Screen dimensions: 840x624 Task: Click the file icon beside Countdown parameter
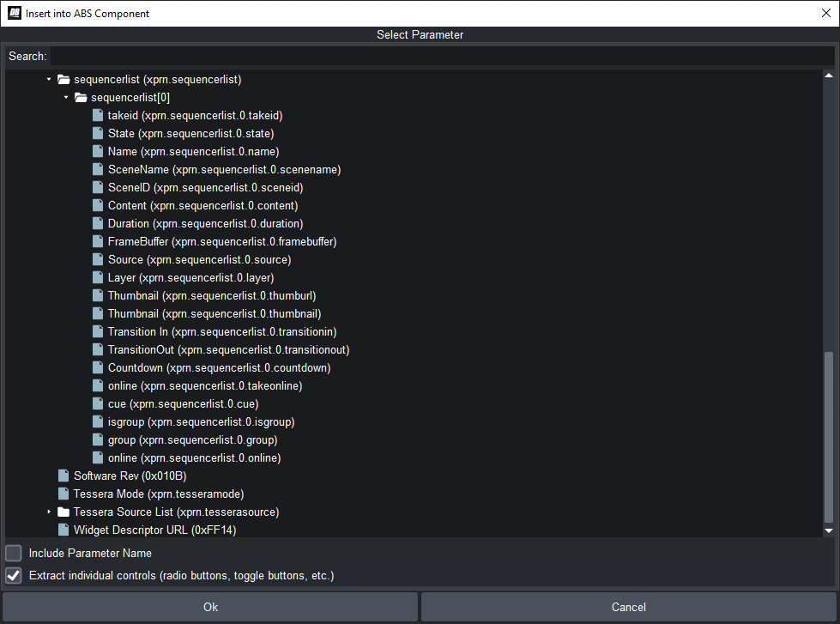point(99,367)
